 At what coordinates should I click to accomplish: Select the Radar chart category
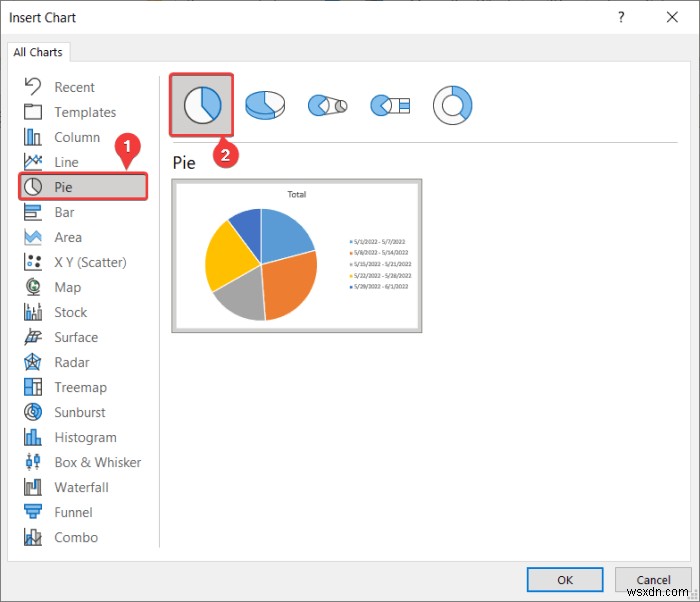click(x=72, y=362)
